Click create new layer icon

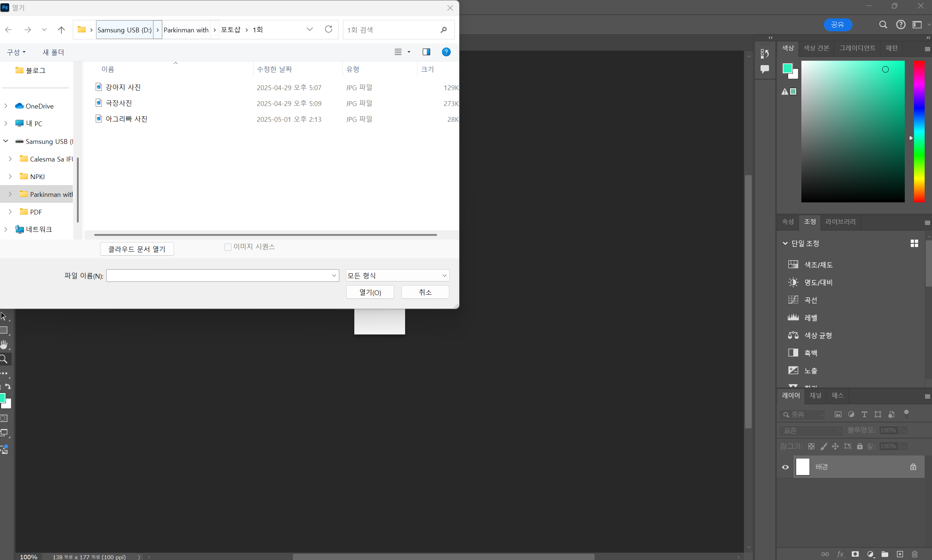[900, 554]
